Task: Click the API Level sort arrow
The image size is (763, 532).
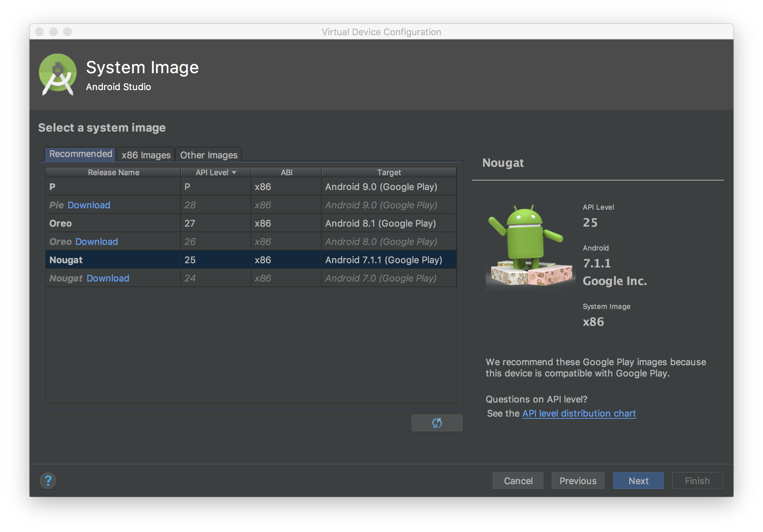Action: pyautogui.click(x=234, y=172)
